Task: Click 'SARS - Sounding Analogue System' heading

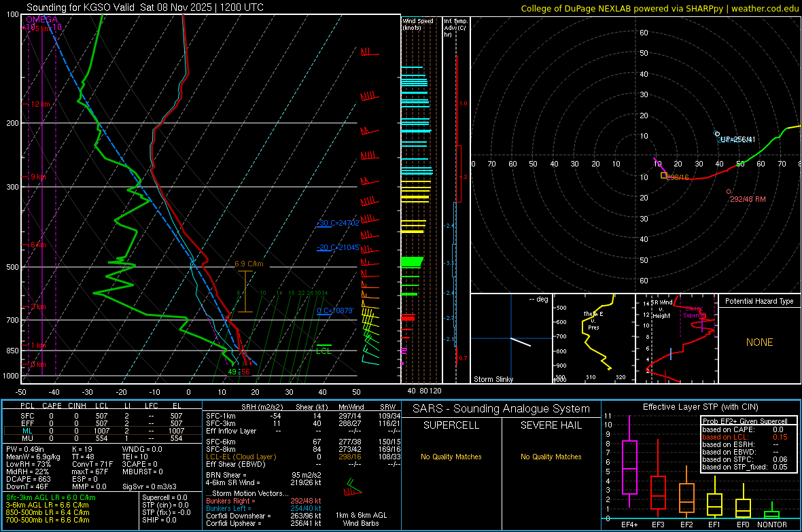Action: click(x=502, y=409)
